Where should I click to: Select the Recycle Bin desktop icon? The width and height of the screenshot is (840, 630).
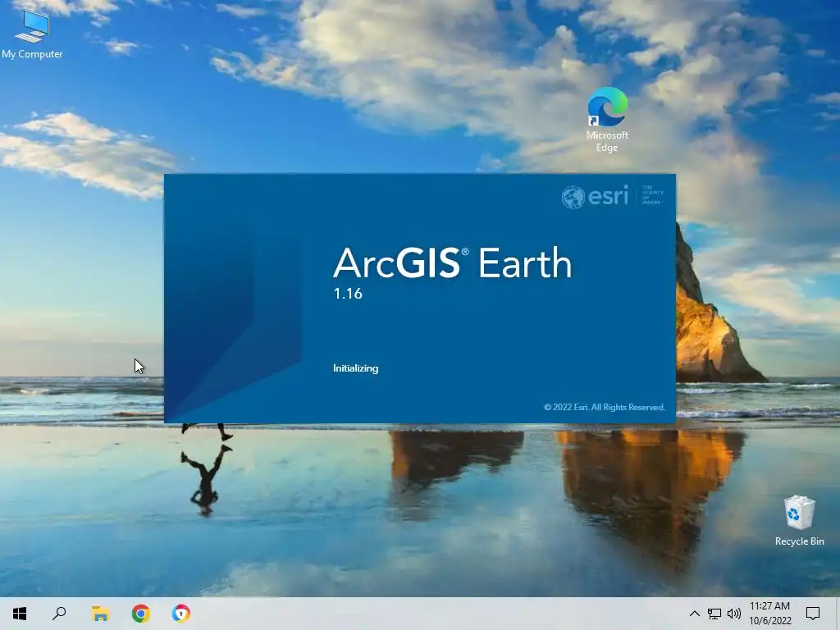(799, 520)
